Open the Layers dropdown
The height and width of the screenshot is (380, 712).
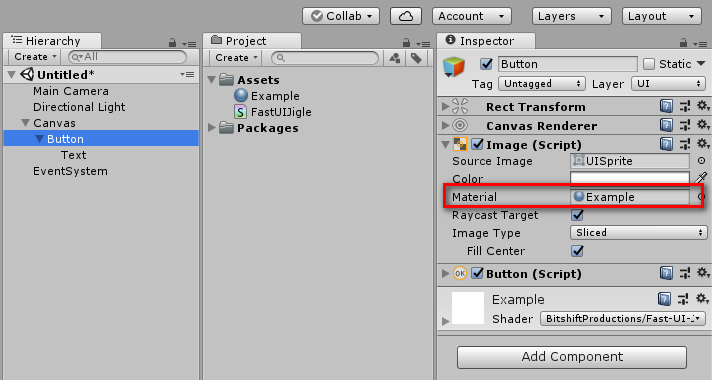click(571, 16)
